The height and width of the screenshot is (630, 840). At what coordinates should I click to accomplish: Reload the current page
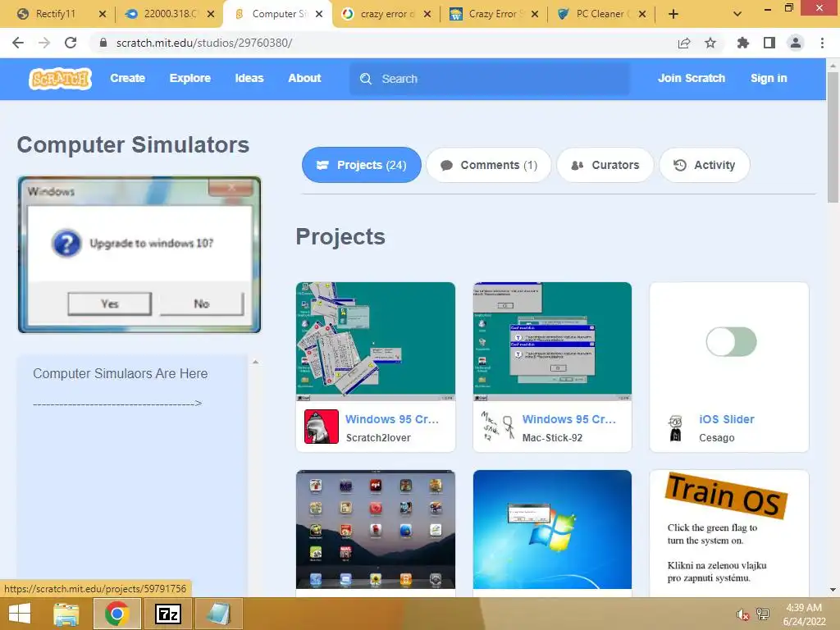[x=71, y=43]
